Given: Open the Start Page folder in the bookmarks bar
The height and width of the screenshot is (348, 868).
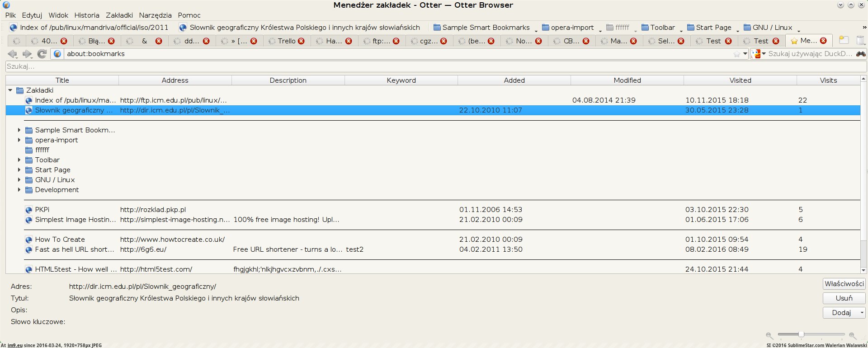Looking at the screenshot, I should (712, 28).
